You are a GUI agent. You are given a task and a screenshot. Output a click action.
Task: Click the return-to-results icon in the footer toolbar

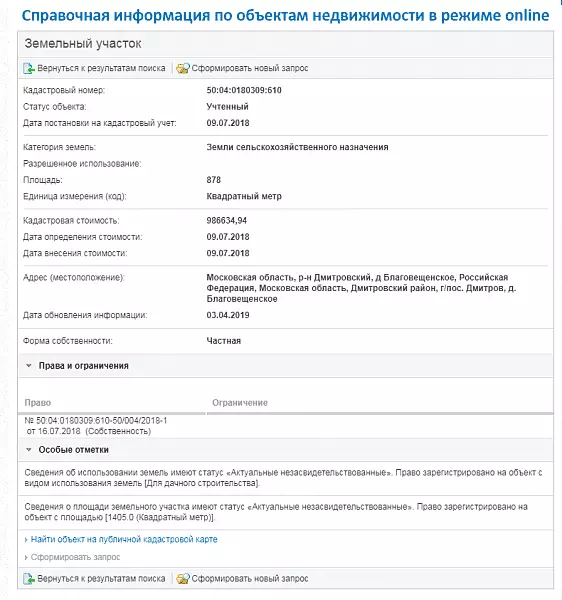tap(29, 579)
